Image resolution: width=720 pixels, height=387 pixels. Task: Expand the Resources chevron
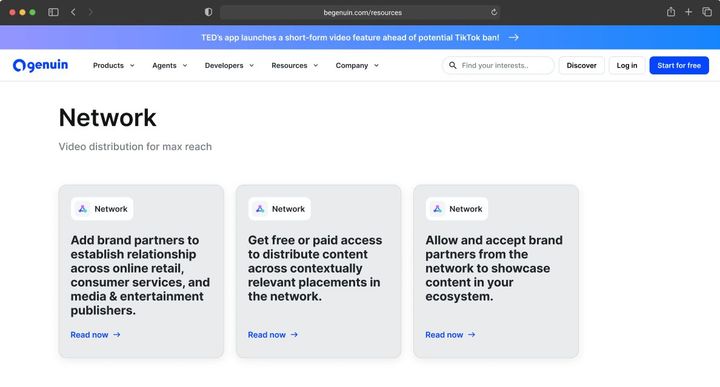pyautogui.click(x=316, y=66)
